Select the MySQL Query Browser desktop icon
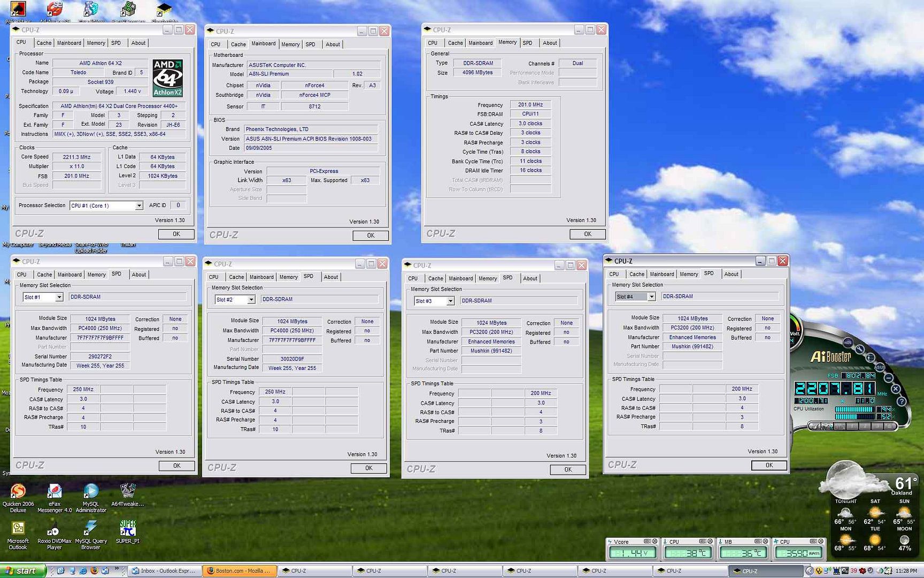Screen dimensions: 924x578 (x=91, y=535)
